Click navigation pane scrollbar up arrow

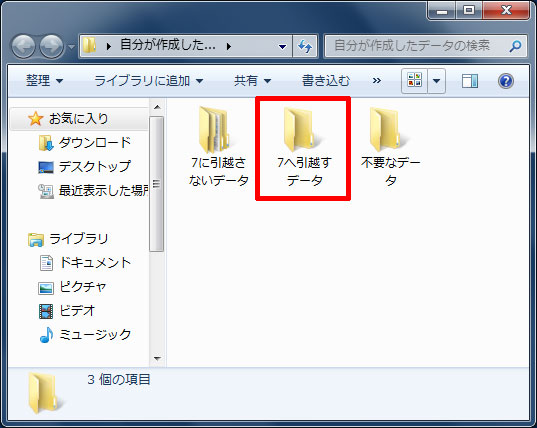point(157,108)
